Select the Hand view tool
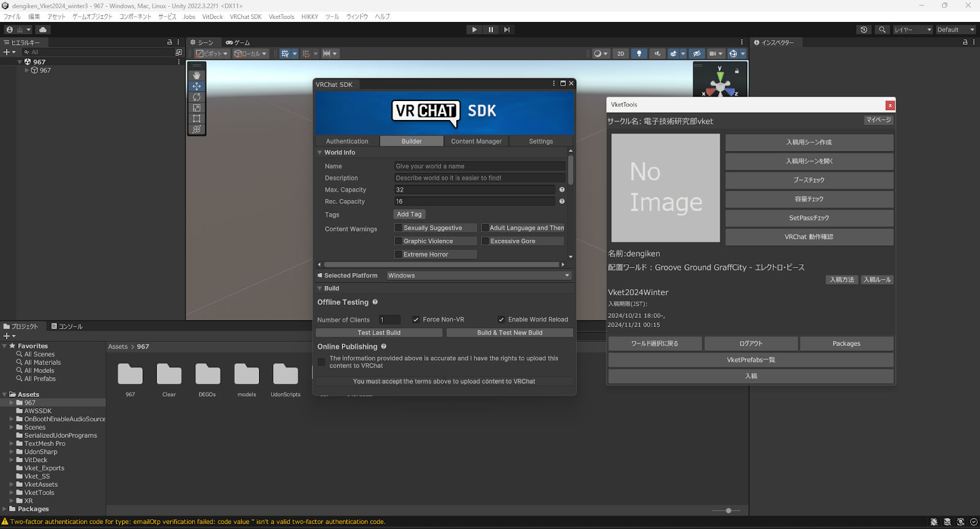This screenshot has height=529, width=980. 197,75
